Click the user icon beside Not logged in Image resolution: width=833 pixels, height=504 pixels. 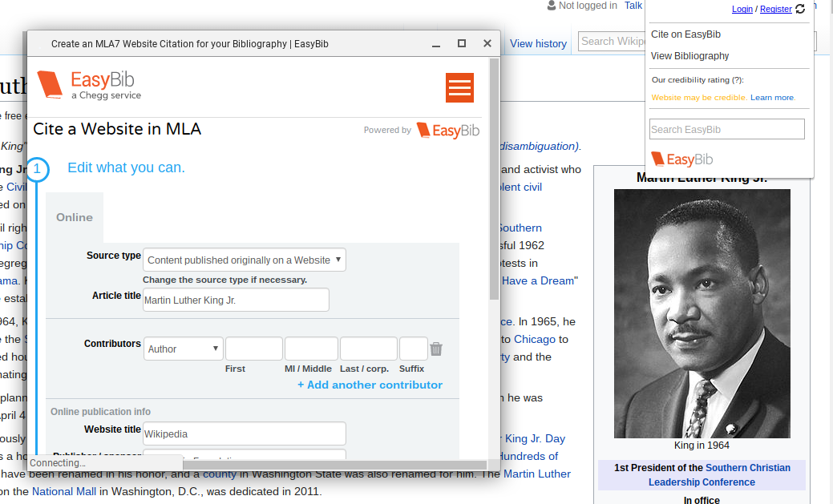click(552, 6)
